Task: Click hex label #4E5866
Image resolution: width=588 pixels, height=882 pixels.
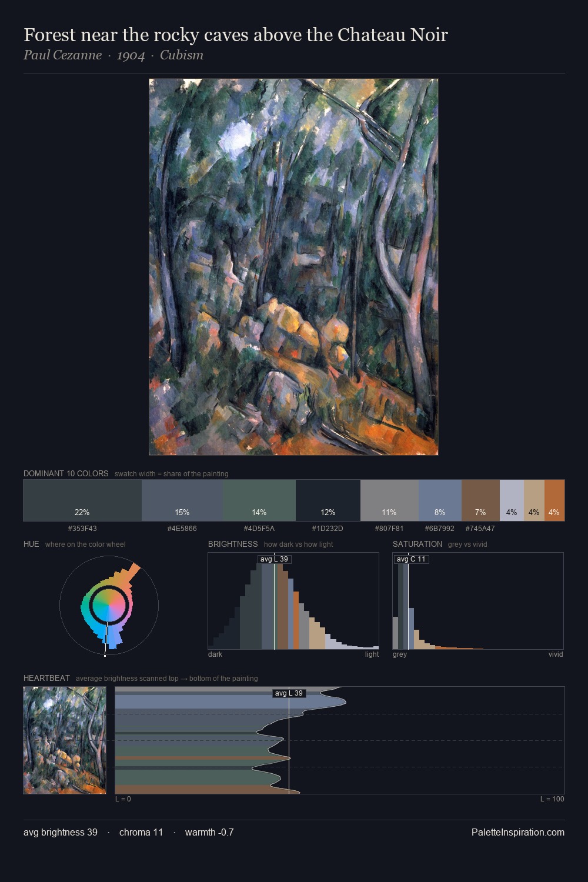Action: [x=182, y=529]
